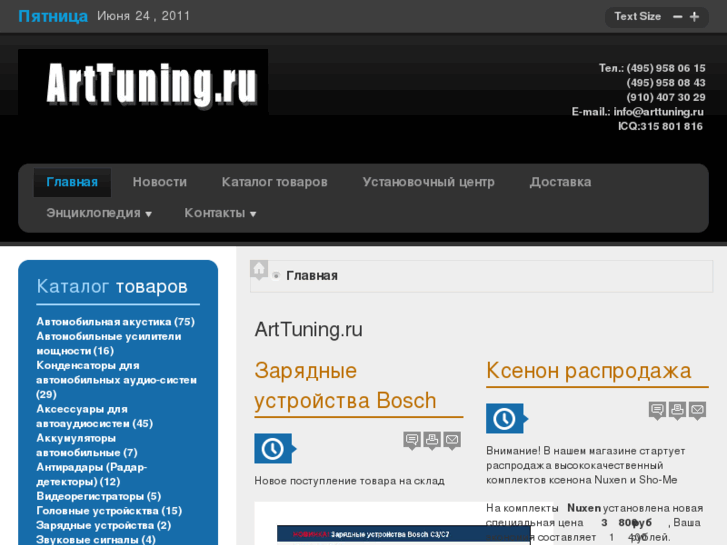Print the Bosch chargers article
The height and width of the screenshot is (545, 727).
tap(432, 440)
